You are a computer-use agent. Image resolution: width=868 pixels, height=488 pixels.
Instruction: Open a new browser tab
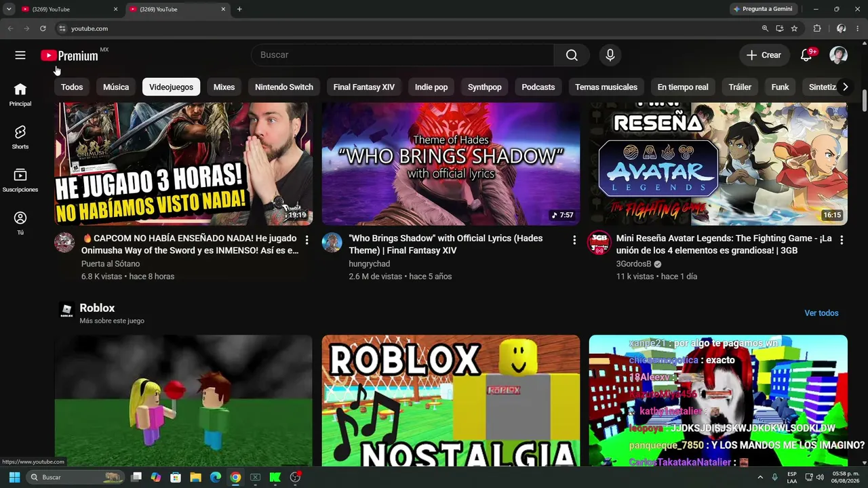tap(239, 9)
